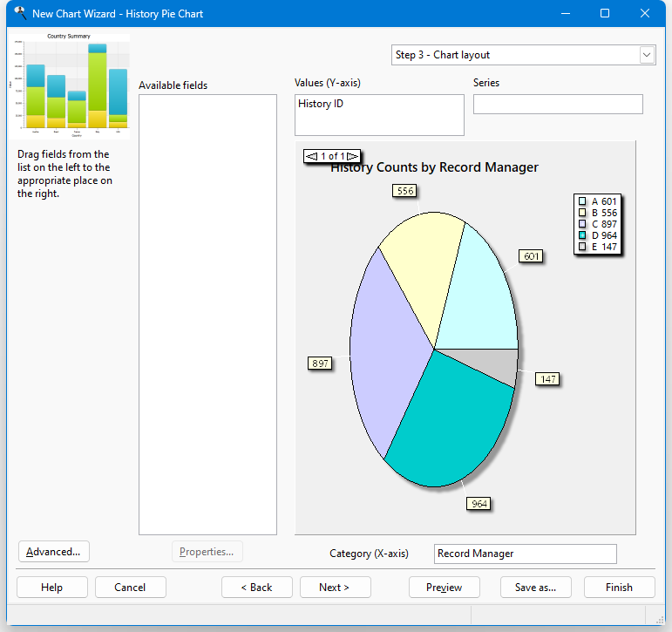Image resolution: width=672 pixels, height=632 pixels.
Task: Open the Advanced settings
Action: [x=53, y=552]
